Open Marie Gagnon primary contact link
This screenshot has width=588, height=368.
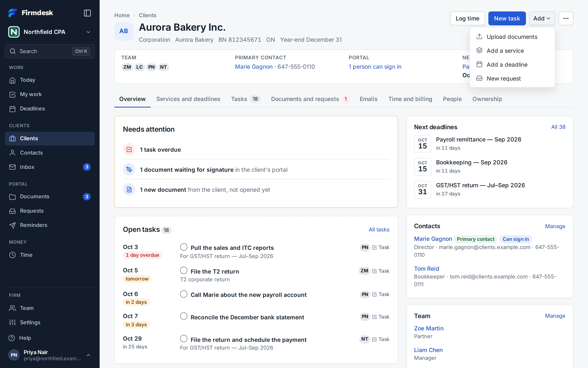point(253,67)
